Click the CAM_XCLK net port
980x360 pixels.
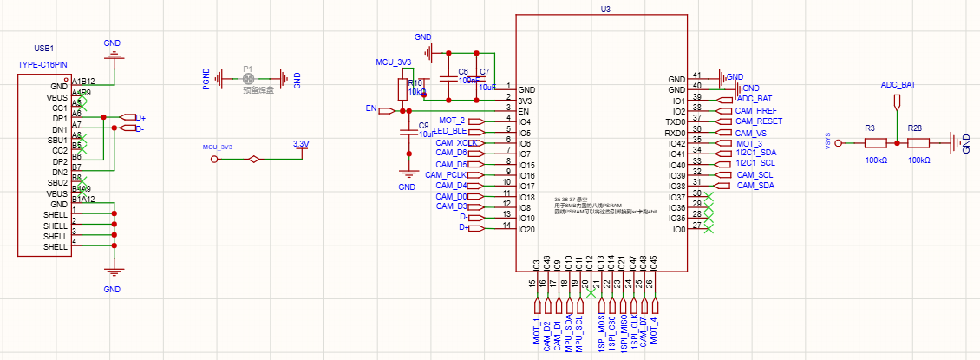pyautogui.click(x=476, y=143)
